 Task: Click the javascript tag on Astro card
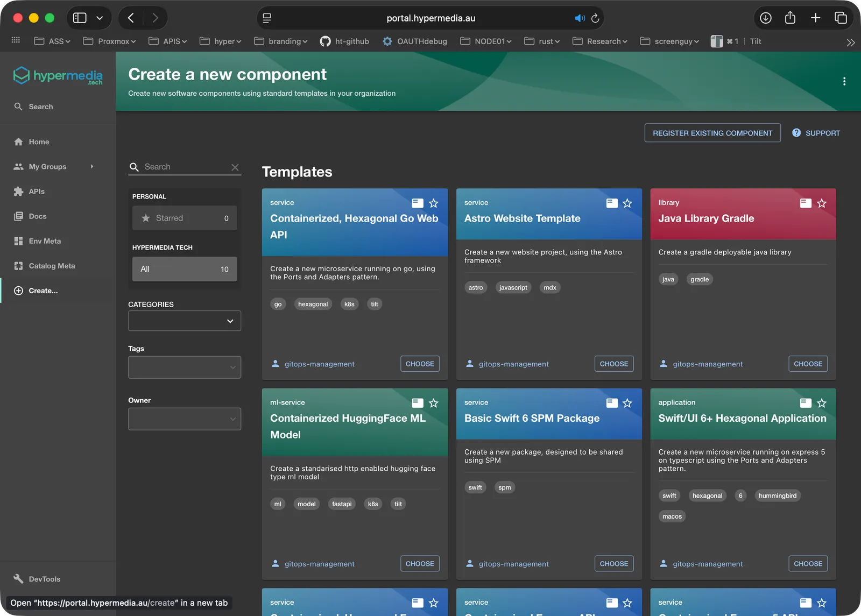pyautogui.click(x=513, y=287)
